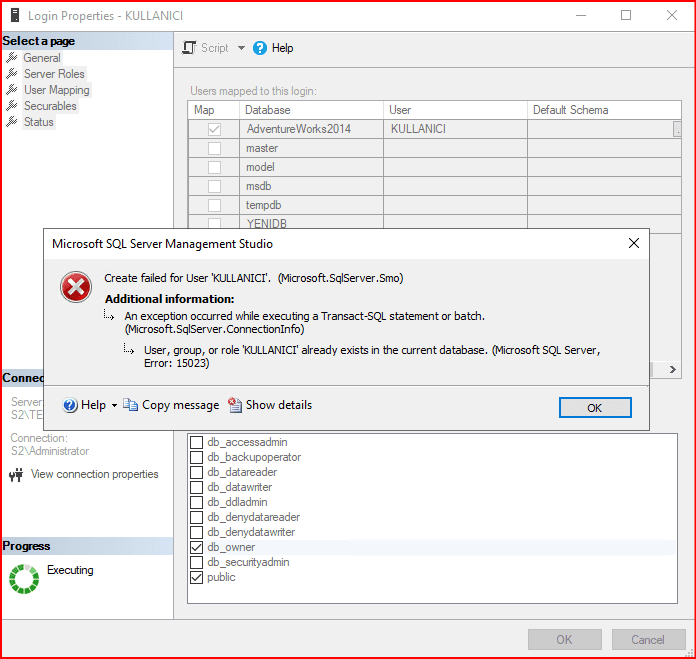
Task: Open the blue Help icon in toolbar
Action: 260,48
